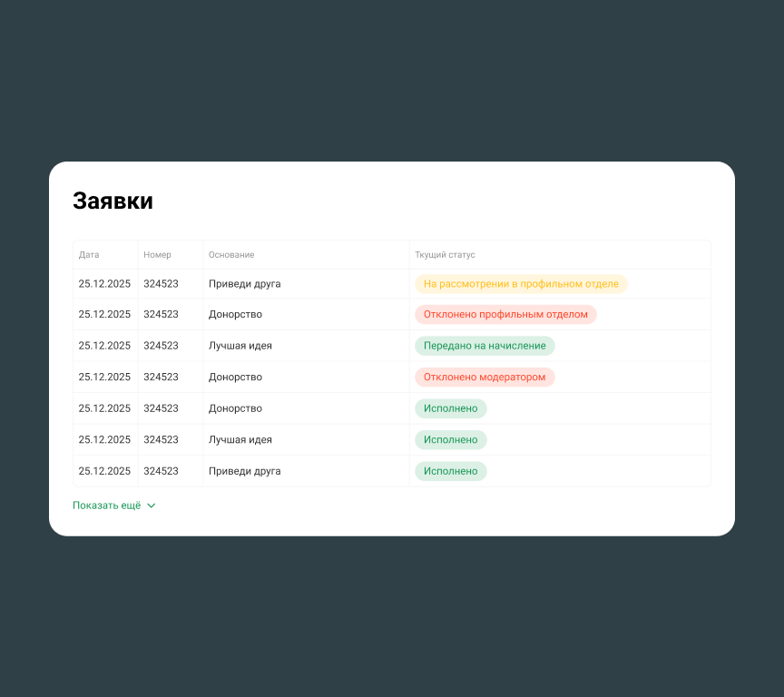Click "Лучшая идея" in the "Передано на начисление" row
This screenshot has height=697, width=784.
(x=240, y=346)
